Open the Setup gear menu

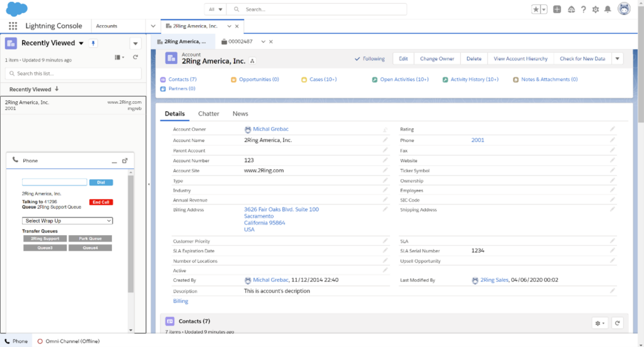pos(596,9)
